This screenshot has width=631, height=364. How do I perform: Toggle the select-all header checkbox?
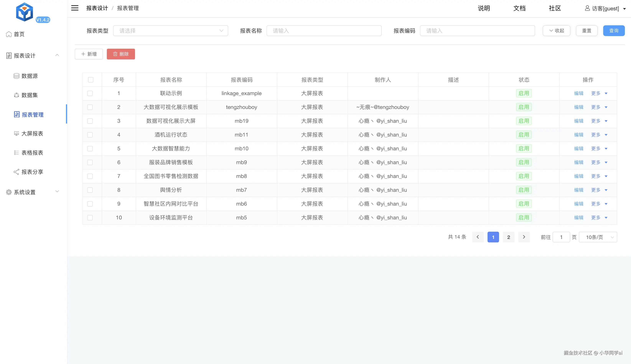point(91,80)
